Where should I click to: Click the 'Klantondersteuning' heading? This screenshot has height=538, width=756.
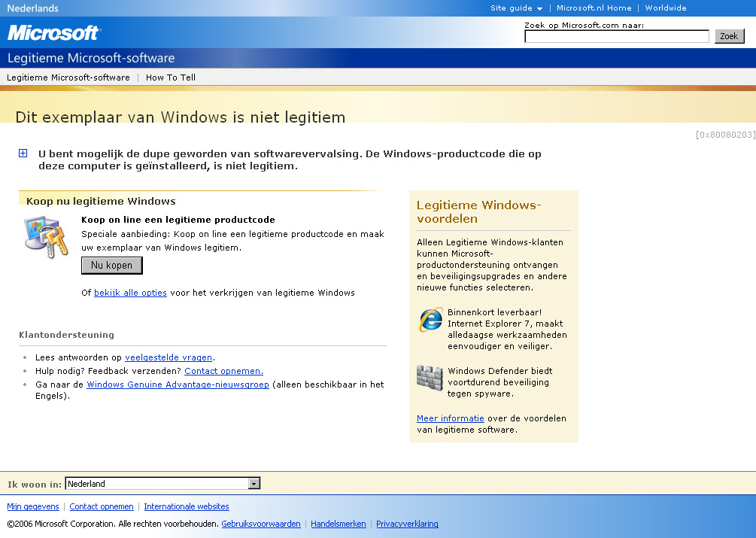pyautogui.click(x=66, y=335)
